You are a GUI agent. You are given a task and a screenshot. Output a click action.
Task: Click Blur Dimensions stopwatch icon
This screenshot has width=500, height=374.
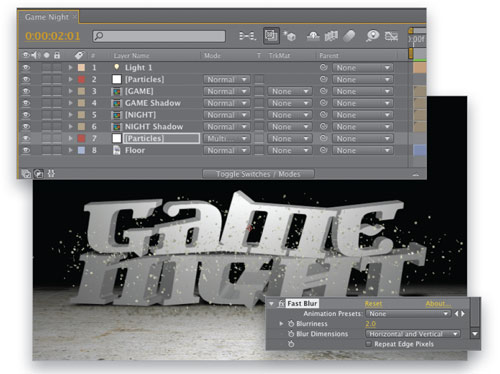click(x=291, y=334)
